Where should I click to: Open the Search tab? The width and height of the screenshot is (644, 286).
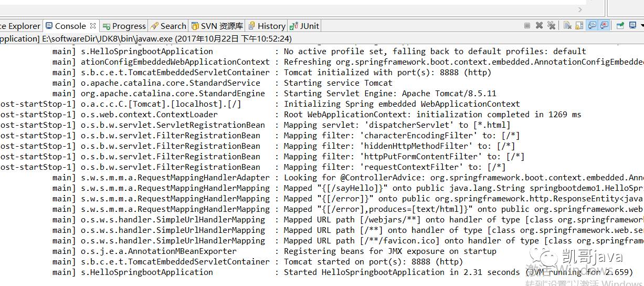pyautogui.click(x=168, y=26)
